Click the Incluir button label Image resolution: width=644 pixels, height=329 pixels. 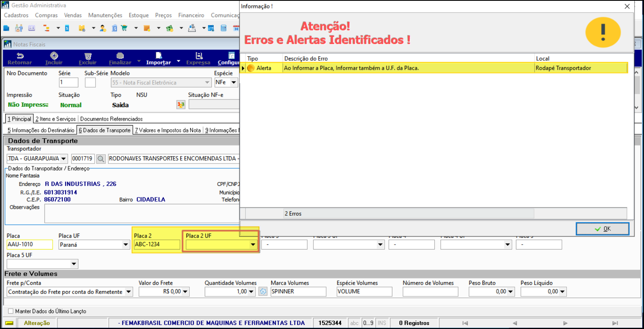(54, 62)
